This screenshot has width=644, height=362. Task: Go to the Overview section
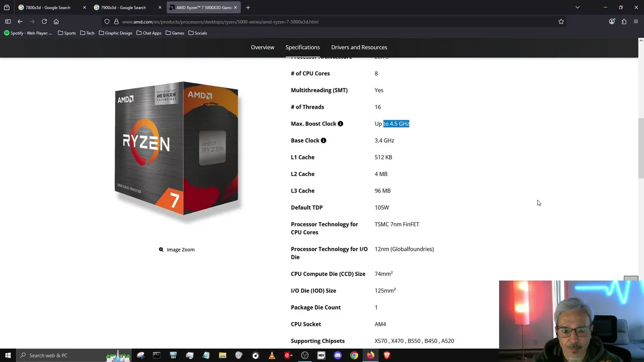pyautogui.click(x=263, y=47)
